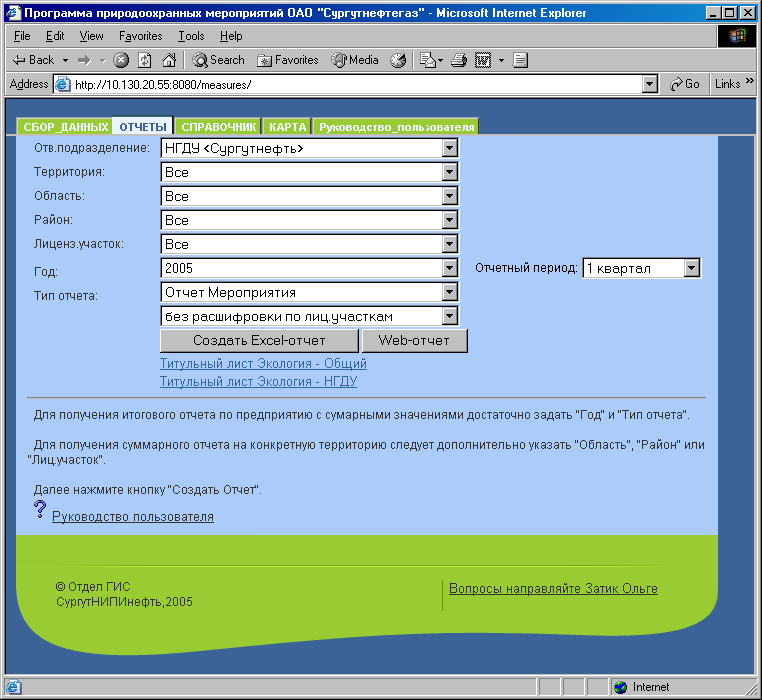Click the Print toolbar icon
Image resolution: width=762 pixels, height=700 pixels.
459,60
